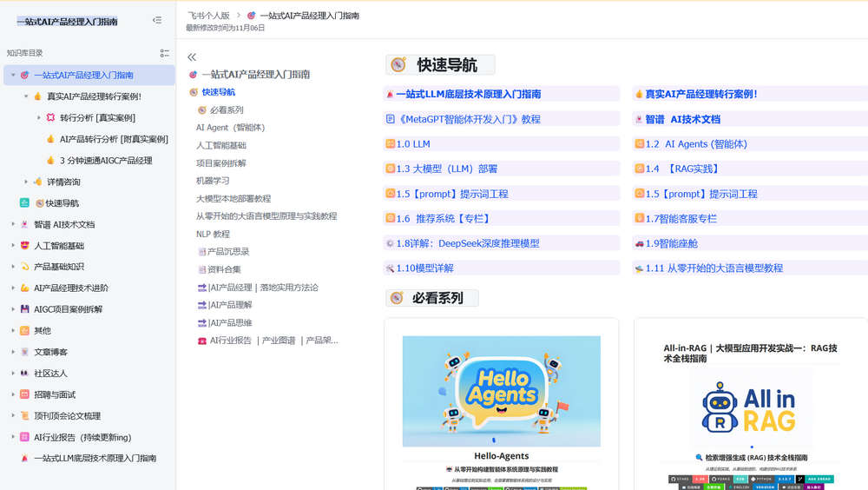Viewport: 868px width, 490px height.
Task: Open 智谱 AI技术文档 link in quick navigation
Action: pos(682,119)
